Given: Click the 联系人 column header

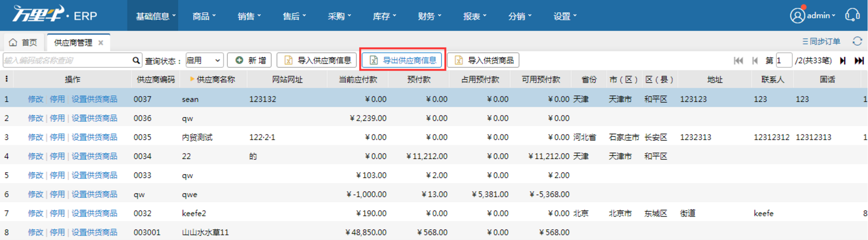Looking at the screenshot, I should point(773,79).
